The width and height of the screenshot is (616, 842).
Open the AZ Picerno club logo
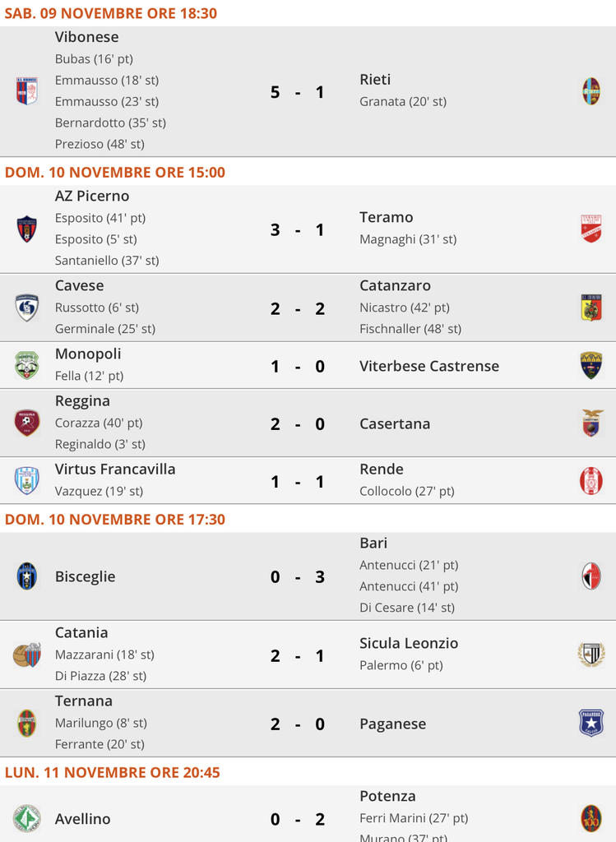coord(27,229)
